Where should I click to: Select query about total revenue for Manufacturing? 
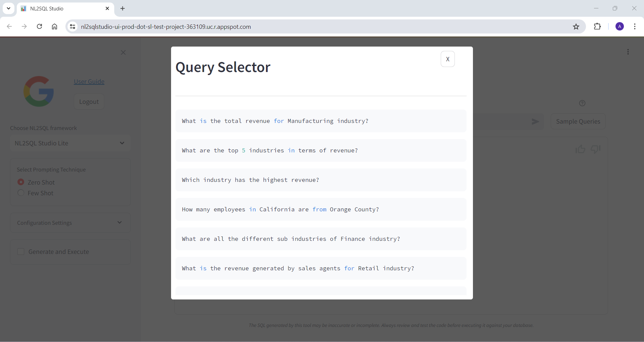pos(321,121)
